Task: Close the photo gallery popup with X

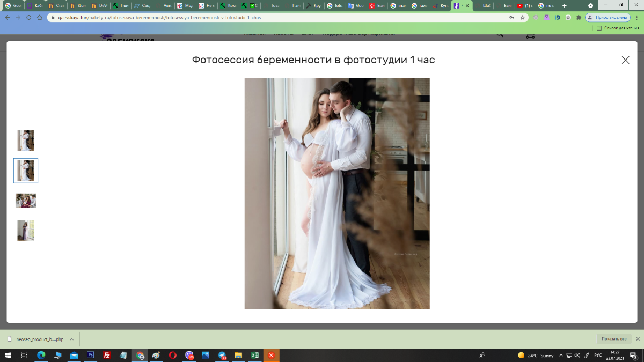Action: pyautogui.click(x=625, y=60)
